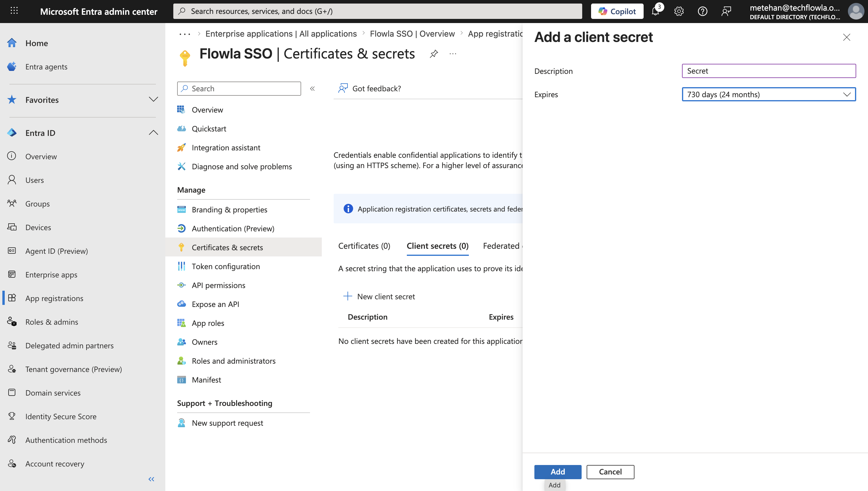Viewport: 868px width, 491px height.
Task: Open App registrations in left navigation
Action: point(54,298)
